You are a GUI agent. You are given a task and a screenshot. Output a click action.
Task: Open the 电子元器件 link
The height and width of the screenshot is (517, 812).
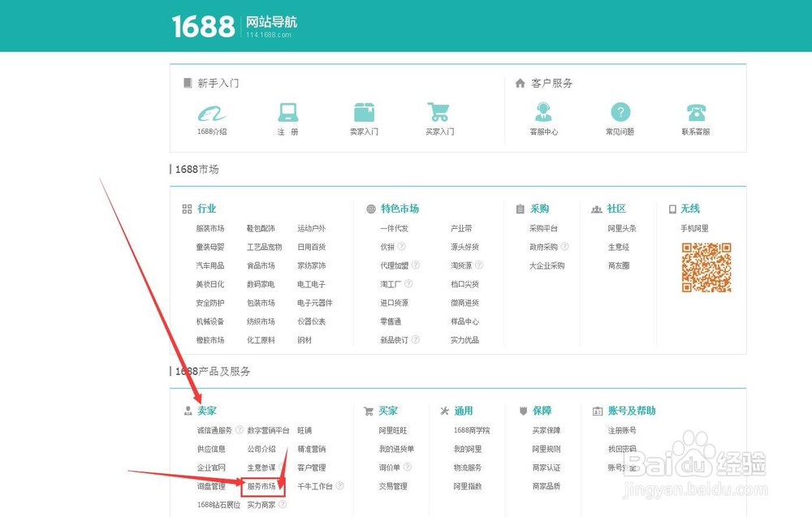tap(315, 303)
